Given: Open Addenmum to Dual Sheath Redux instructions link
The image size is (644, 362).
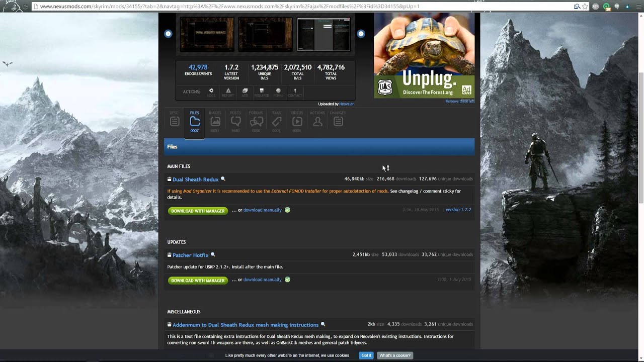Looking at the screenshot, I should click(x=246, y=325).
